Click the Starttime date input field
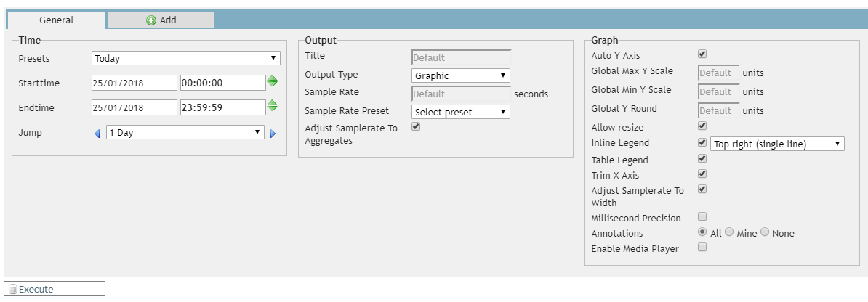Image resolution: width=868 pixels, height=302 pixels. [134, 83]
